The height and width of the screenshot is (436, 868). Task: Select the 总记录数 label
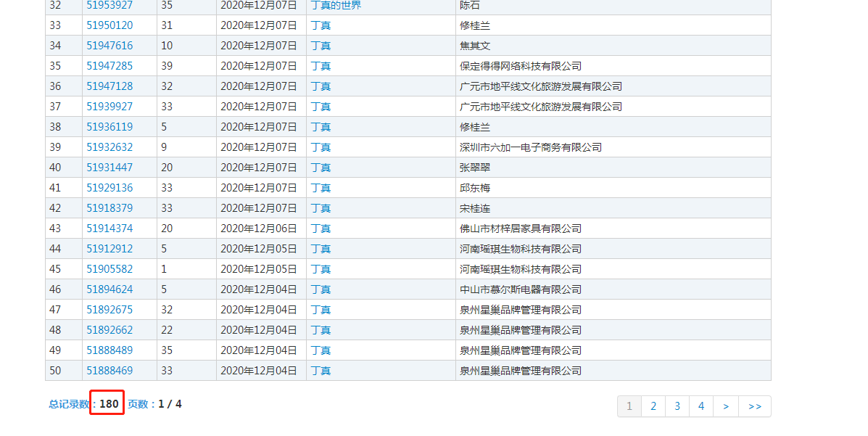(x=69, y=404)
